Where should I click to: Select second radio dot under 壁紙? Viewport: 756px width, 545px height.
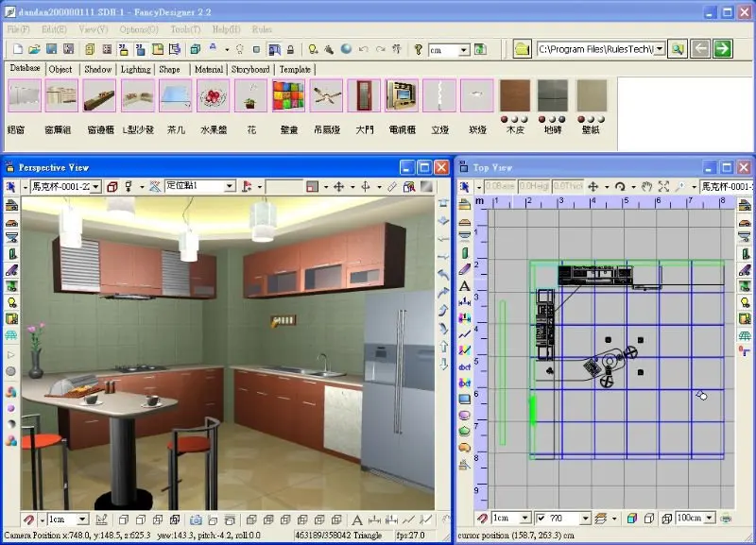pyautogui.click(x=592, y=119)
